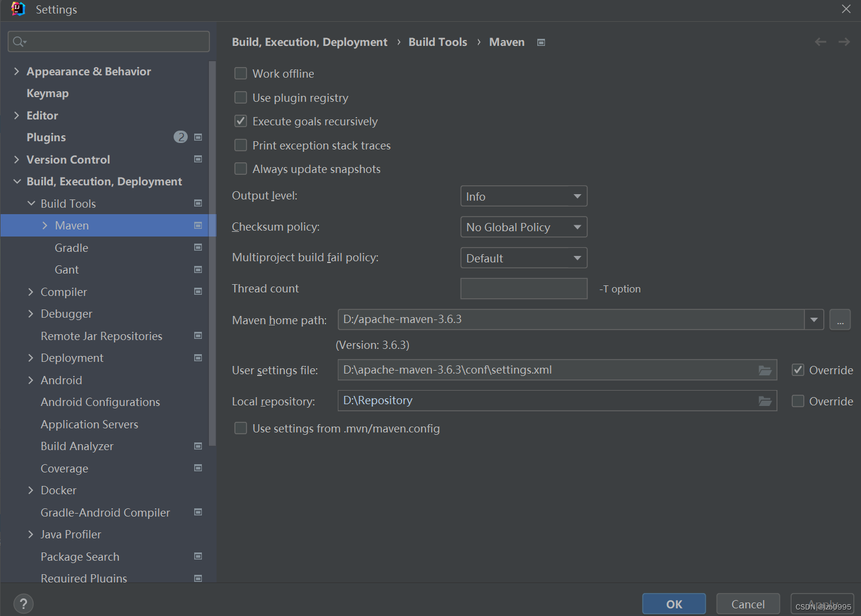The height and width of the screenshot is (616, 861).
Task: Click the settings tree vertical scrollbar
Action: pyautogui.click(x=212, y=253)
